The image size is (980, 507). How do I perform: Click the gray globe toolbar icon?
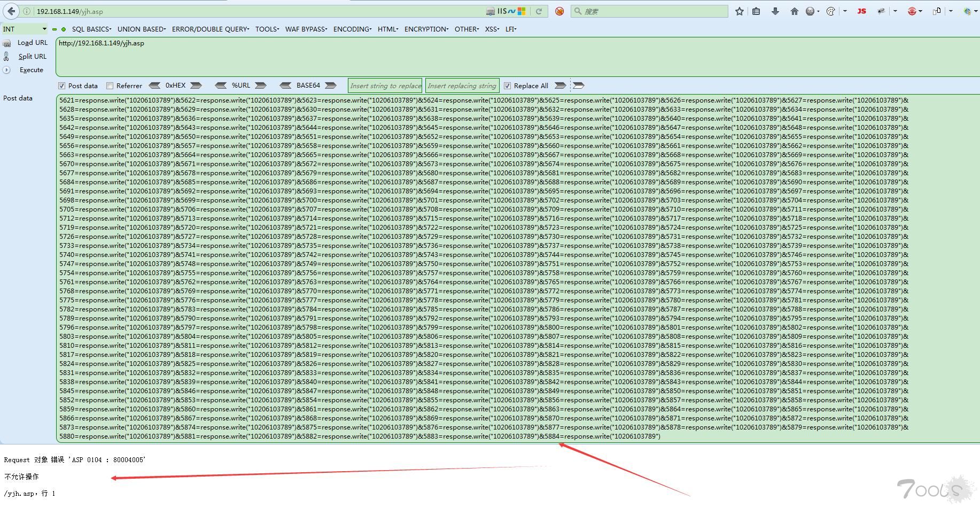810,11
